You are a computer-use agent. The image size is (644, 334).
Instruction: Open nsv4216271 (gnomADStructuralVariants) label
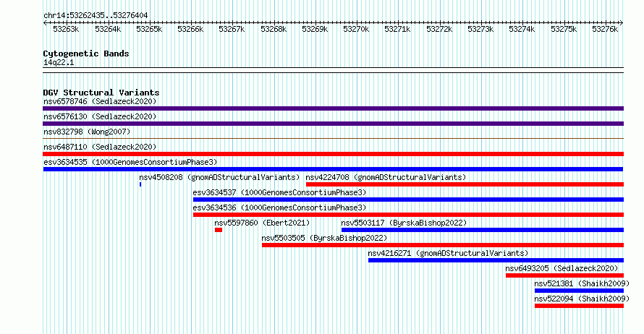[448, 253]
